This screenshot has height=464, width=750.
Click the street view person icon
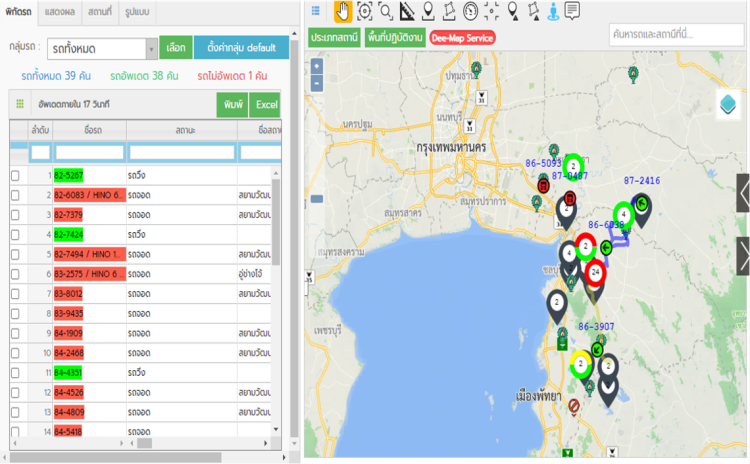coord(552,11)
